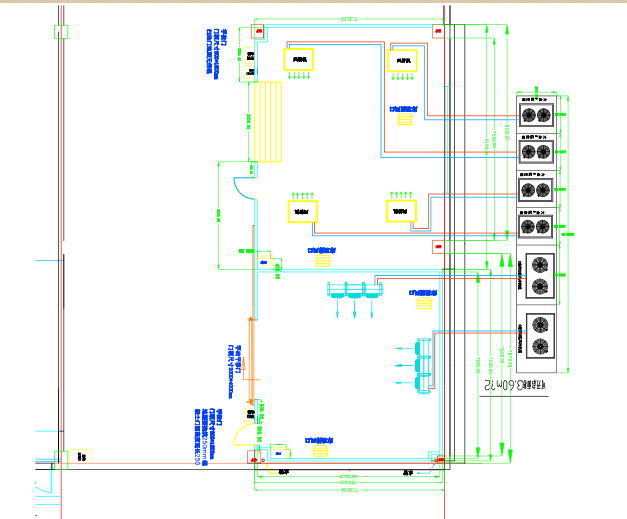Image resolution: width=627 pixels, height=519 pixels.
Task: Select the small yellow hatched box below top-right unit
Action: coord(406,120)
